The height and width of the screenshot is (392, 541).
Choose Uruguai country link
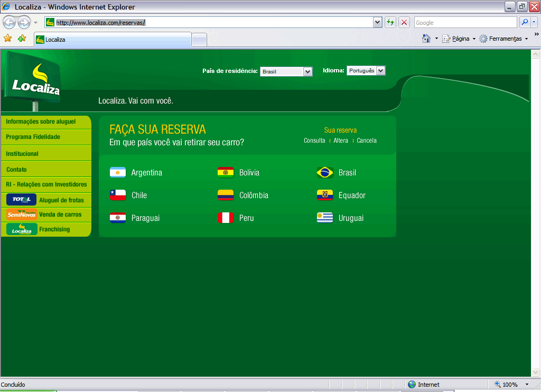pyautogui.click(x=351, y=218)
